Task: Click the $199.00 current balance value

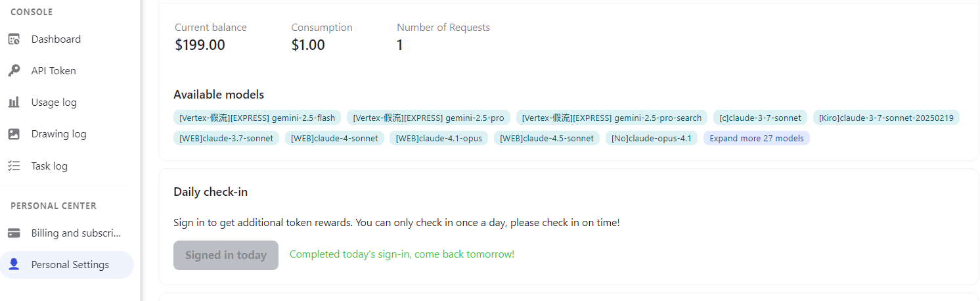Action: [x=200, y=45]
